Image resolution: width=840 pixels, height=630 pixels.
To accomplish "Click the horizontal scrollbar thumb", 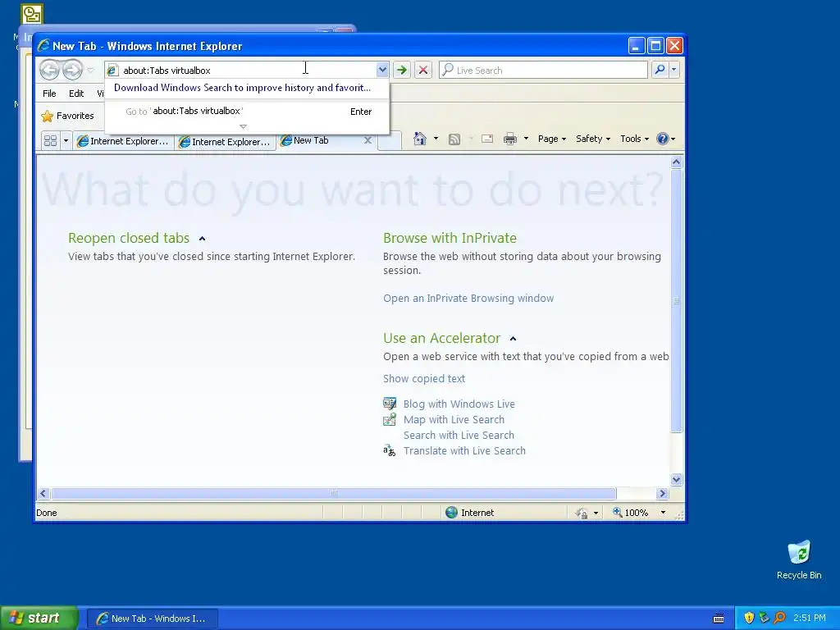I will 334,493.
